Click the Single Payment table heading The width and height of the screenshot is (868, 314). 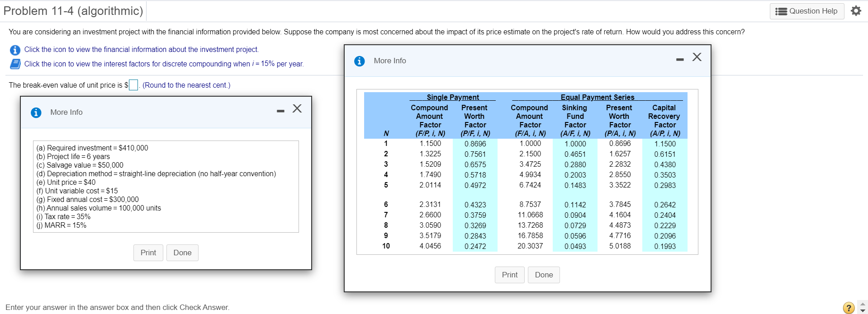(x=453, y=97)
